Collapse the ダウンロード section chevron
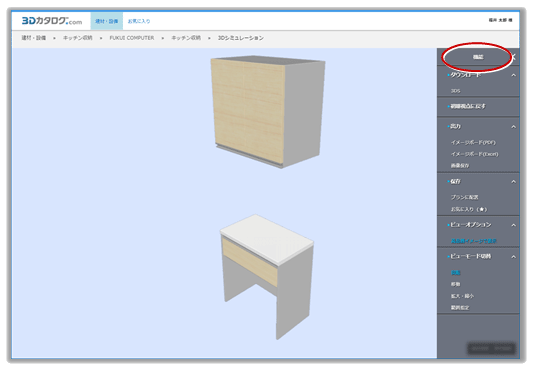This screenshot has height=371, width=533. pyautogui.click(x=514, y=75)
